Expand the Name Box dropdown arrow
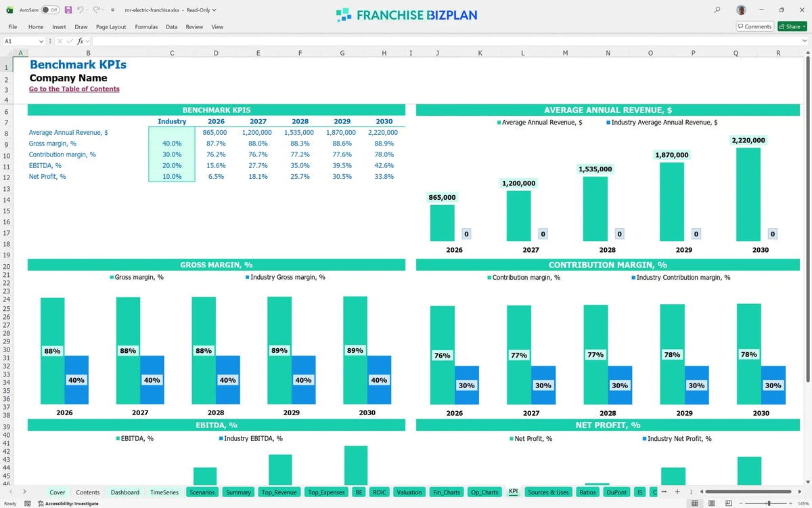The height and width of the screenshot is (508, 812). 41,41
